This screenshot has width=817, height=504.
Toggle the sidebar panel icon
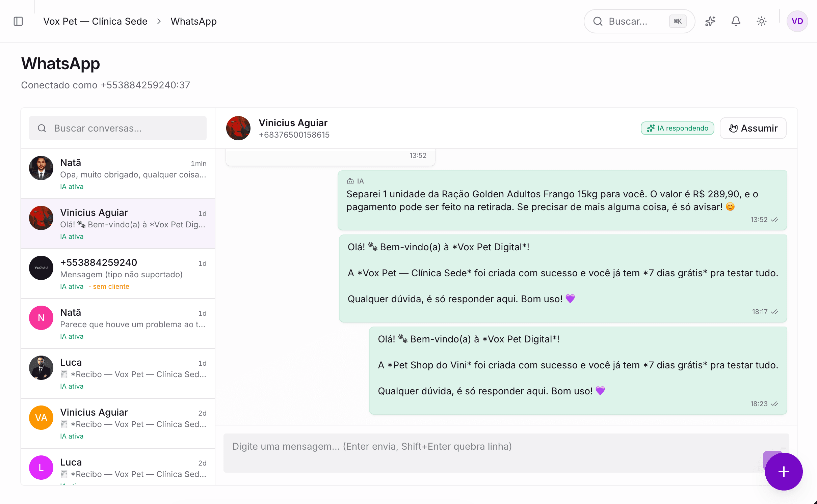tap(18, 21)
